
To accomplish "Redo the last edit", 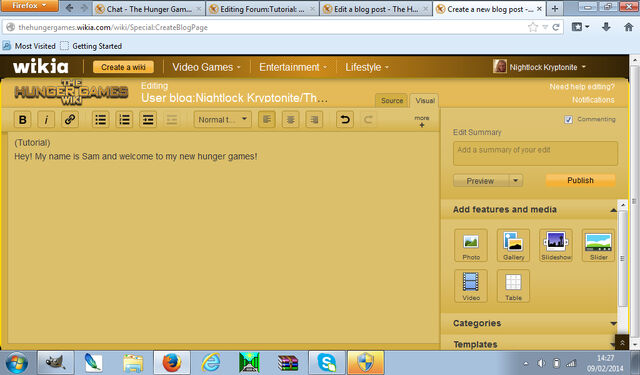I will coord(368,120).
